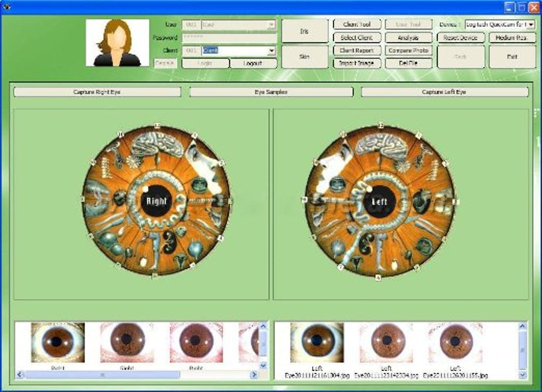542x392 pixels.
Task: Capture the Right Eye
Action: (98, 91)
